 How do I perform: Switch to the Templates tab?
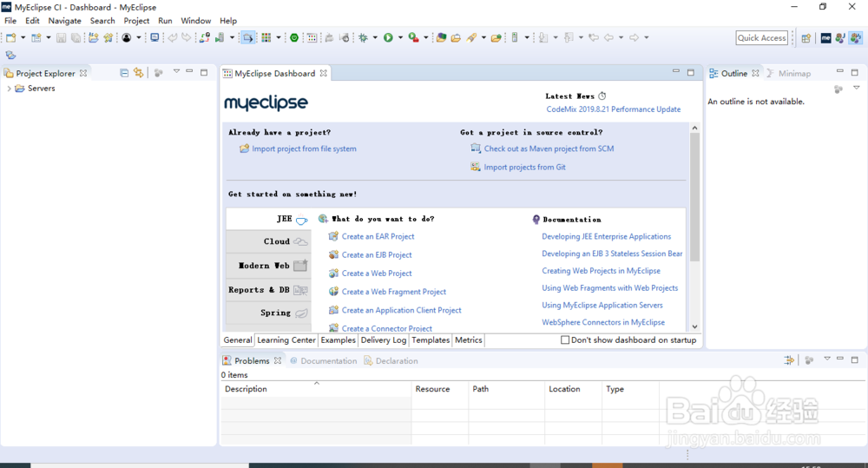[431, 340]
